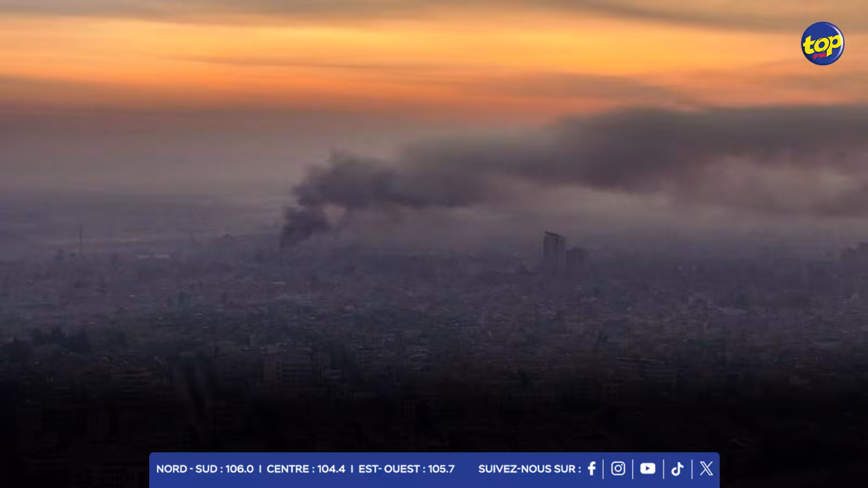Viewport: 868px width, 488px height.
Task: Open the Instagram icon link
Action: pos(618,468)
